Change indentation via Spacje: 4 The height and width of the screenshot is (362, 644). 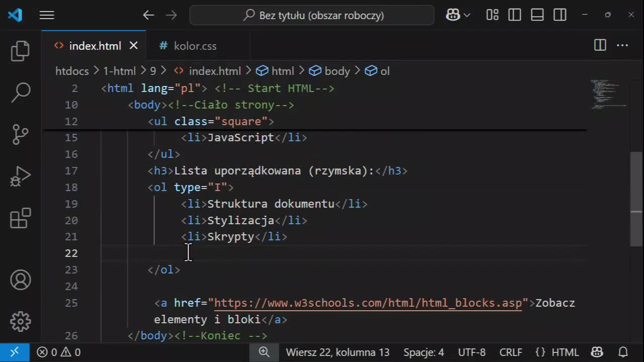pos(424,352)
